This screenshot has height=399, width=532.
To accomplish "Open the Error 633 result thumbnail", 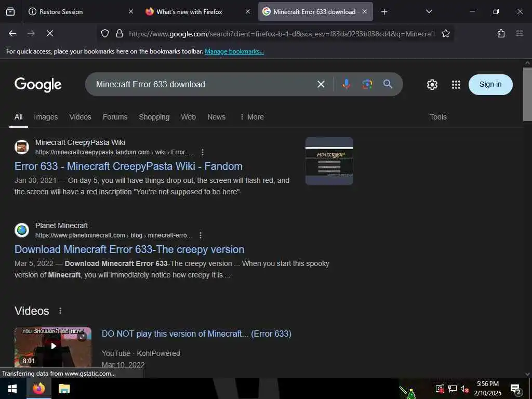I will (x=329, y=161).
